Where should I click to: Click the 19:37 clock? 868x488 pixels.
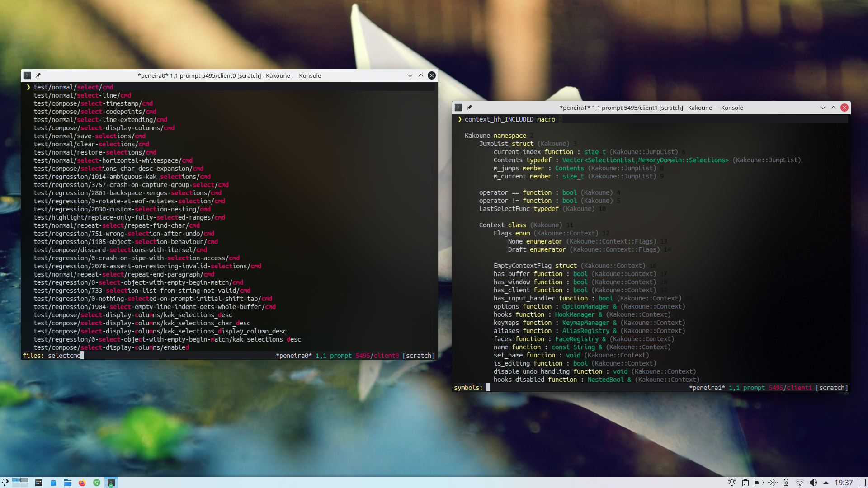click(x=844, y=483)
